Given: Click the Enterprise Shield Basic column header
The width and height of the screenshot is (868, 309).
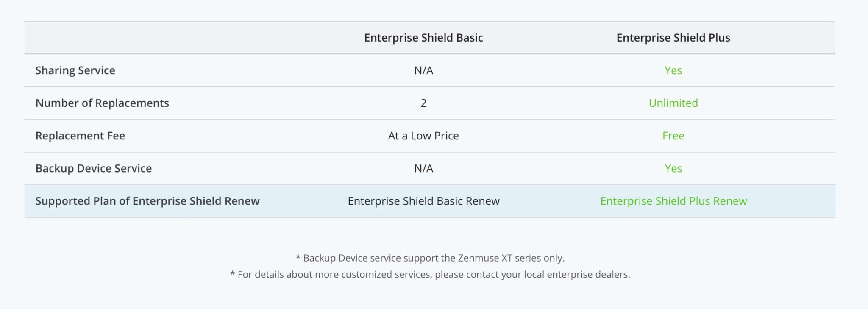Looking at the screenshot, I should tap(423, 38).
